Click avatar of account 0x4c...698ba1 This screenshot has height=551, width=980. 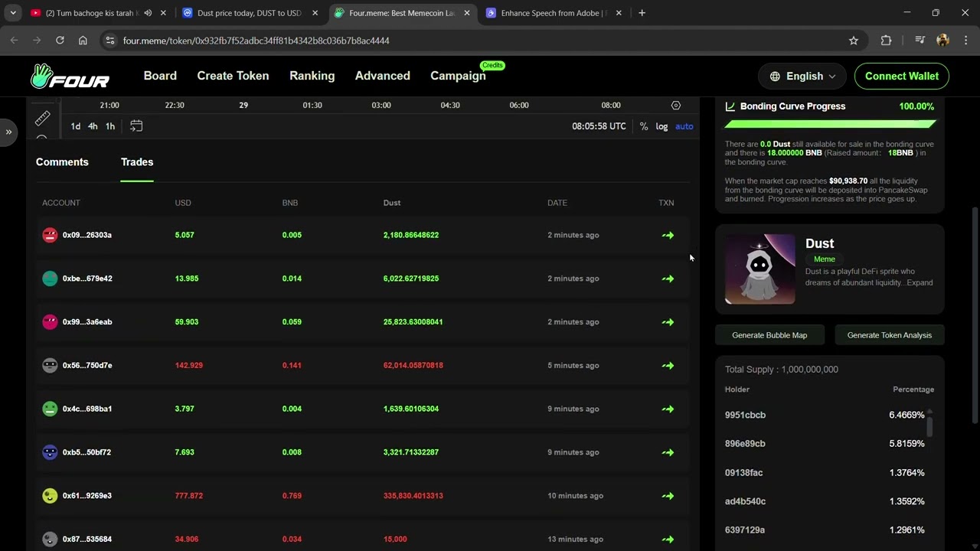click(x=50, y=409)
